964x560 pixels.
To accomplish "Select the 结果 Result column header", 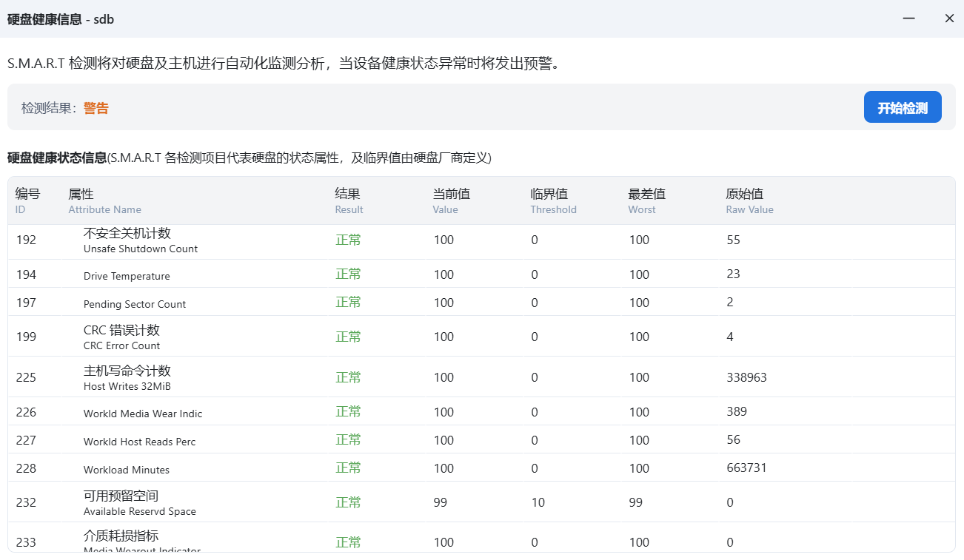I will click(x=349, y=200).
